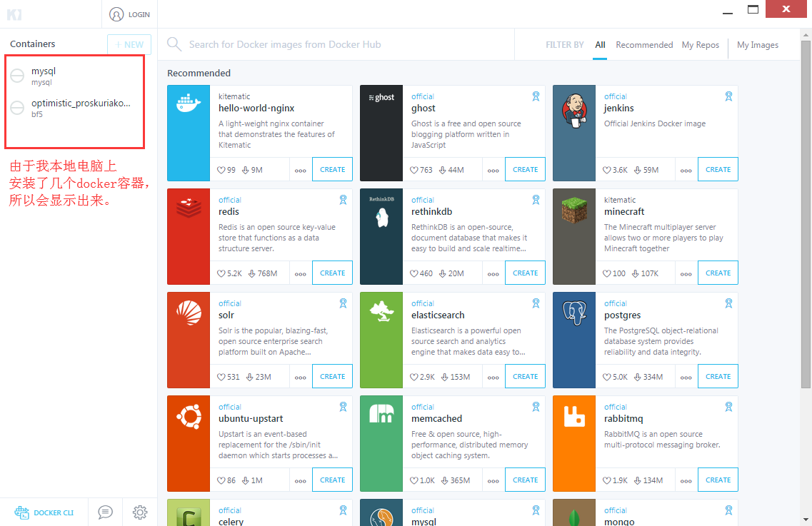Image resolution: width=812 pixels, height=526 pixels.
Task: Open more options on solr card
Action: (x=301, y=377)
